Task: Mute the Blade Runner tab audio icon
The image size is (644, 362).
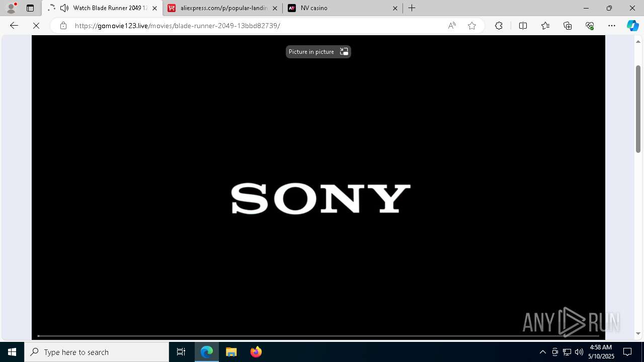Action: coord(64,8)
